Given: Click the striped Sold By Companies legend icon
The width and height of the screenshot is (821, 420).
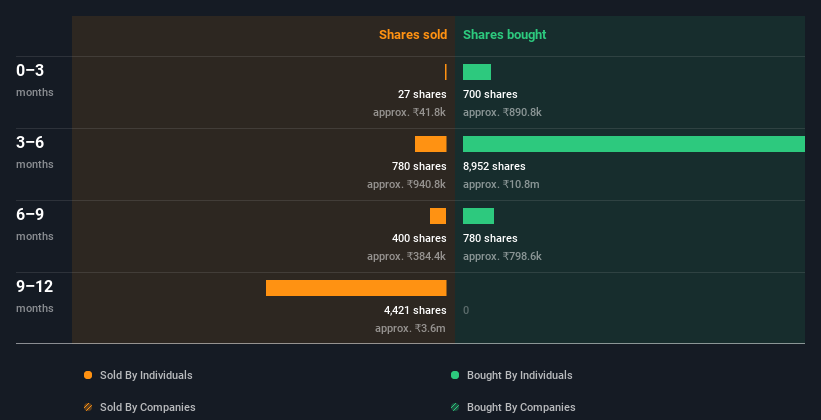Looking at the screenshot, I should pyautogui.click(x=88, y=407).
